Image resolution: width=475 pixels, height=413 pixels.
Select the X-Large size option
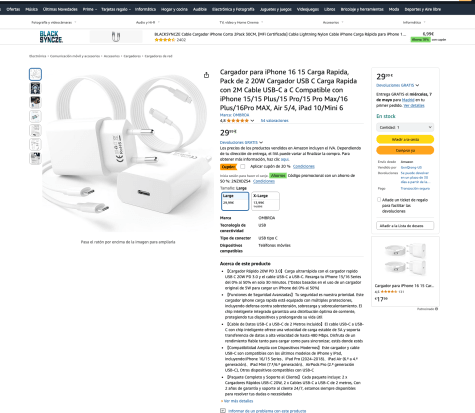click(265, 201)
